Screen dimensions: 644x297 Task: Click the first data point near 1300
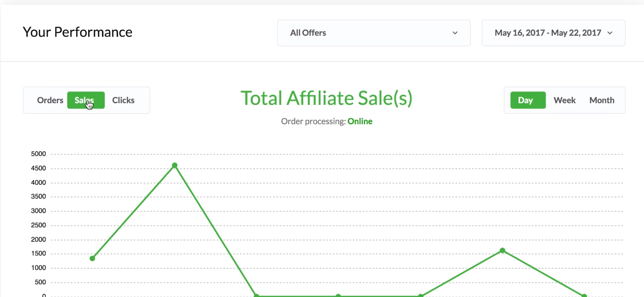pyautogui.click(x=92, y=258)
